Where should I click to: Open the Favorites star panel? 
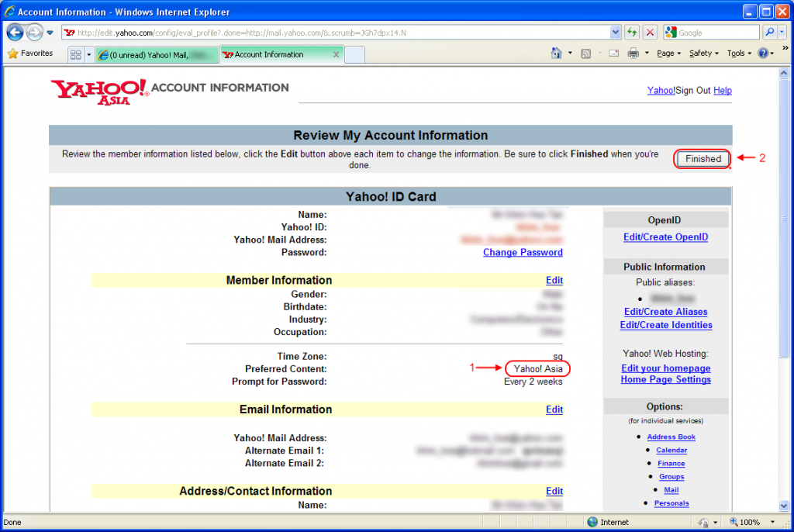click(x=30, y=54)
